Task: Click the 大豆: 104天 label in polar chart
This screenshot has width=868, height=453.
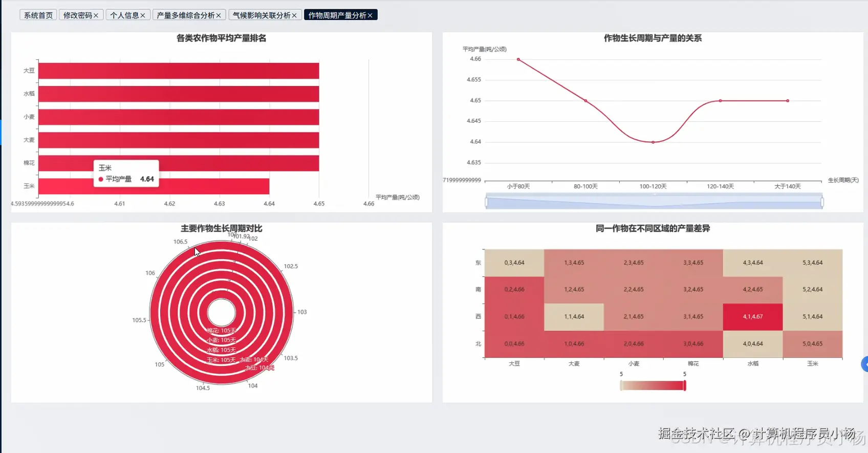Action: tap(259, 368)
